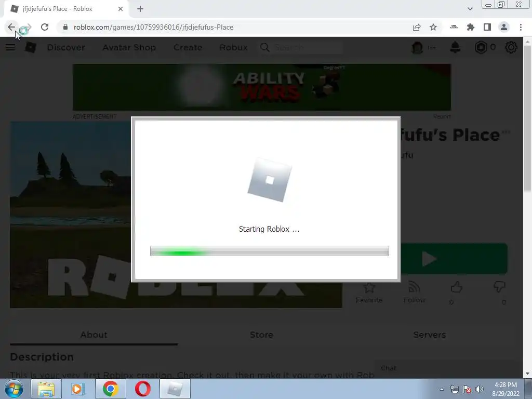This screenshot has width=532, height=399.
Task: Click the green Play button
Action: 454,259
